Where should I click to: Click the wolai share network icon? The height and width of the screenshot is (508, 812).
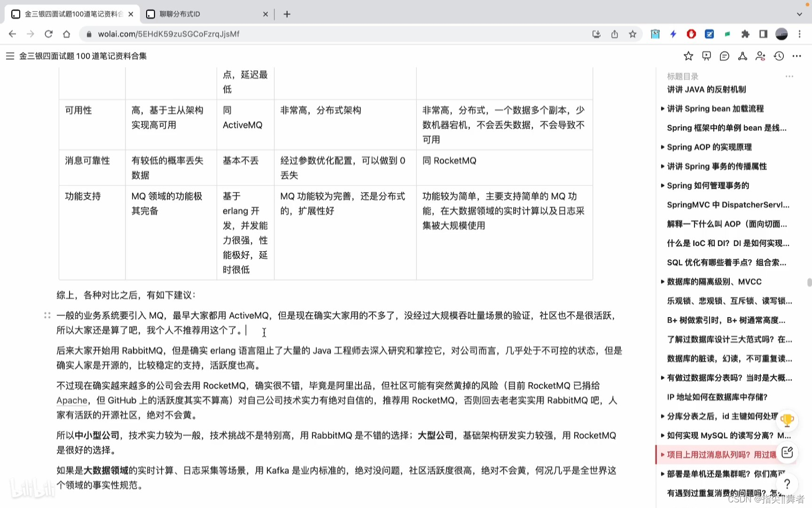pos(742,56)
